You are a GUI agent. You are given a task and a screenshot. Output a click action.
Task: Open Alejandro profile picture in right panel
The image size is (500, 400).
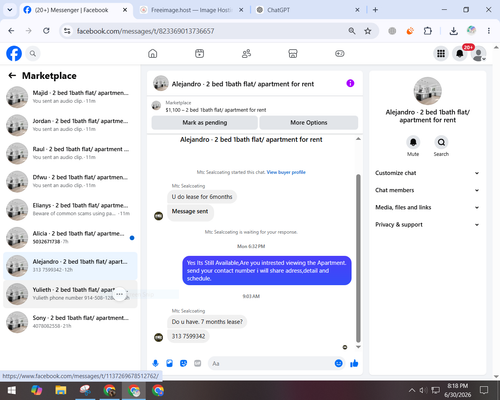tap(427, 91)
